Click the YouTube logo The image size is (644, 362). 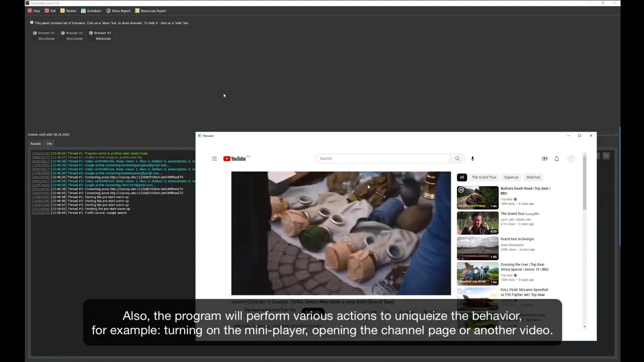[235, 158]
